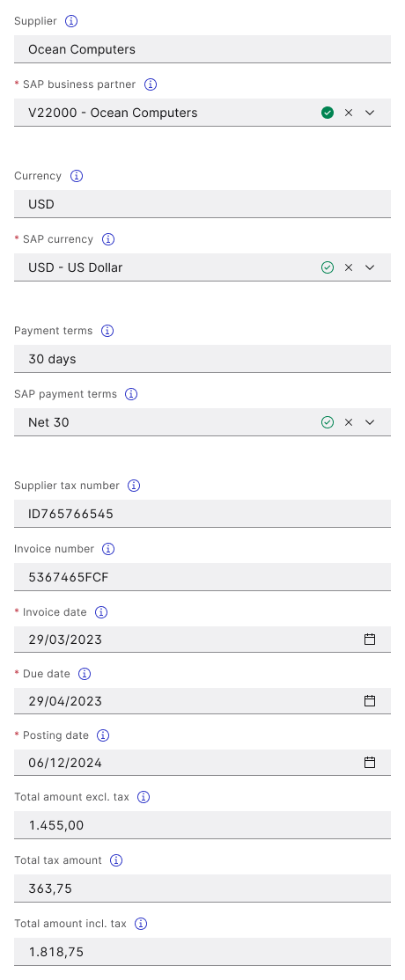
Task: Click the Invoice number field 5367465FCF
Action: pyautogui.click(x=202, y=577)
